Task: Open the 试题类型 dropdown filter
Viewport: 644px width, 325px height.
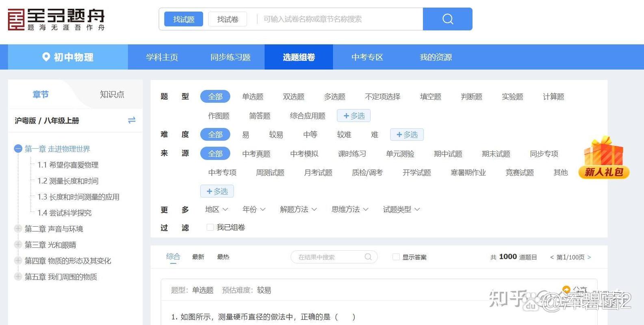Action: pos(401,209)
